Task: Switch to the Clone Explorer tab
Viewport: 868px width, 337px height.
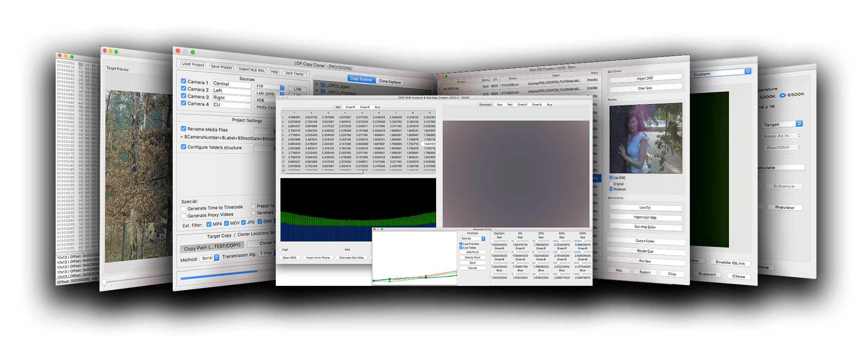Action: pyautogui.click(x=390, y=82)
